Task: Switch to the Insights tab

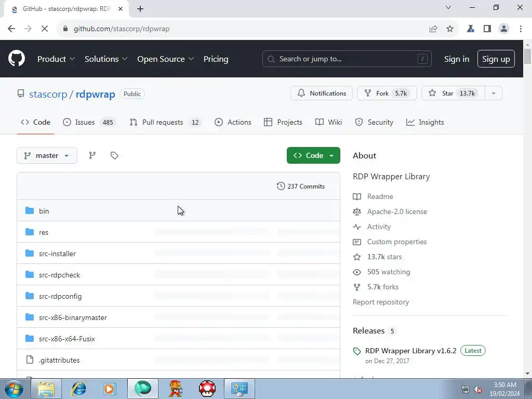Action: coord(425,122)
